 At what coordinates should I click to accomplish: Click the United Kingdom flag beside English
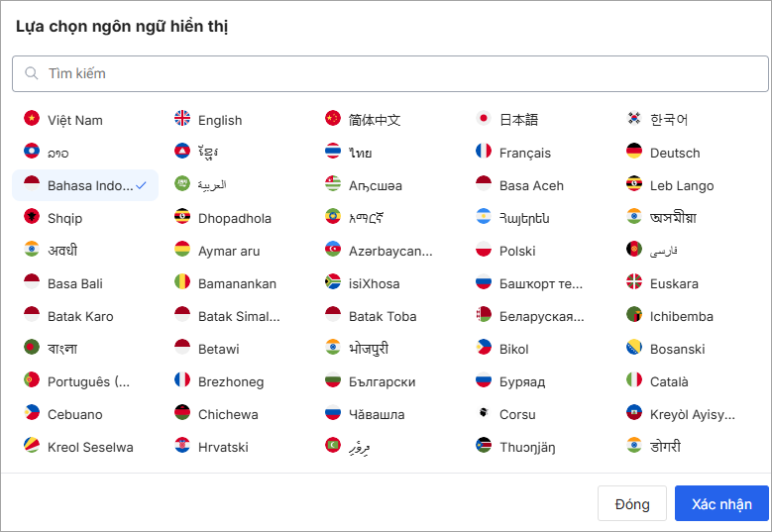[182, 118]
